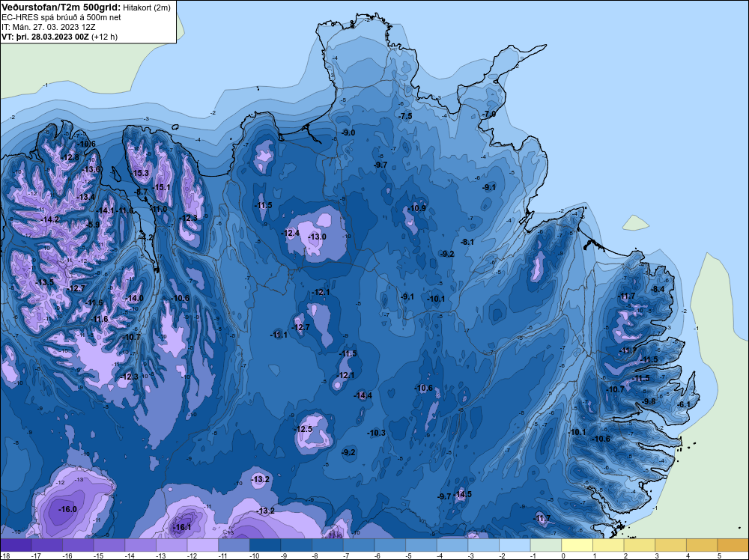Select the orange legend swatch labeled 5
Viewport: 749px width, 560px height.
(x=733, y=545)
